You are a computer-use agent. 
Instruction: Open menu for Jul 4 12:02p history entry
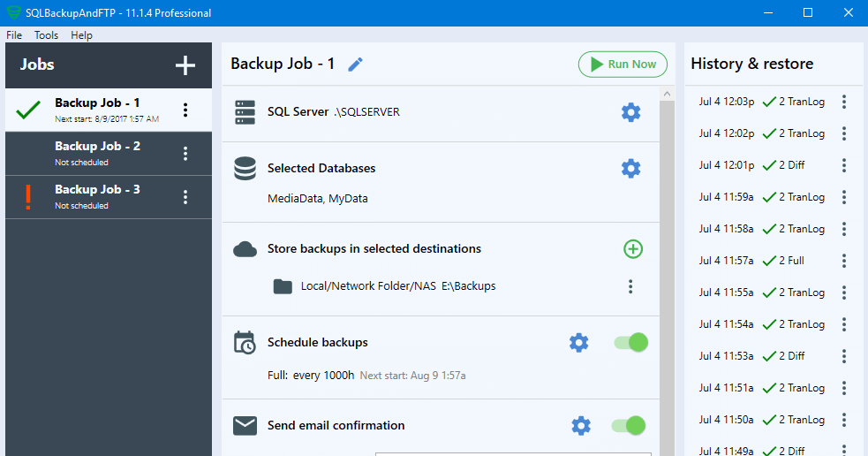(x=843, y=133)
